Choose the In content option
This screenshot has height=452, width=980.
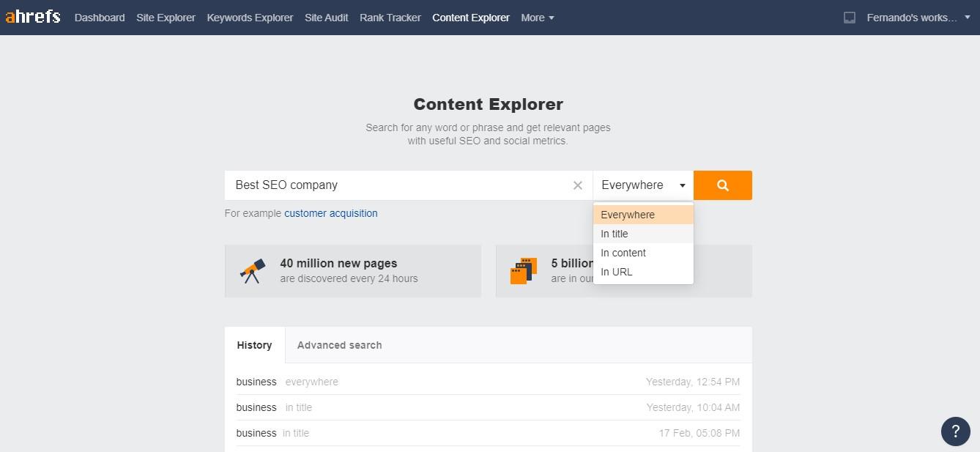pos(623,253)
